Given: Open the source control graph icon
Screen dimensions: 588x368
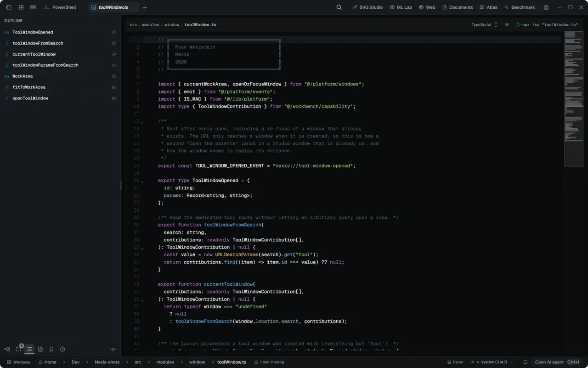Looking at the screenshot, I should (7, 349).
